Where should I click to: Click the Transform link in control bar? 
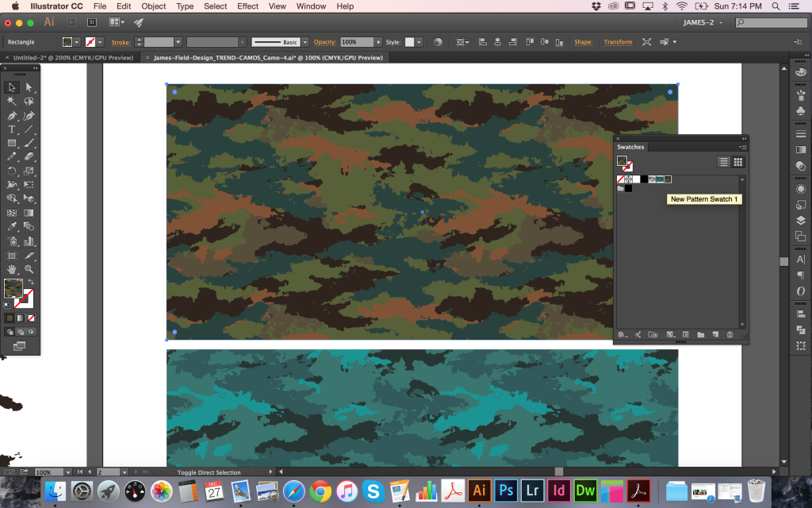[x=618, y=42]
